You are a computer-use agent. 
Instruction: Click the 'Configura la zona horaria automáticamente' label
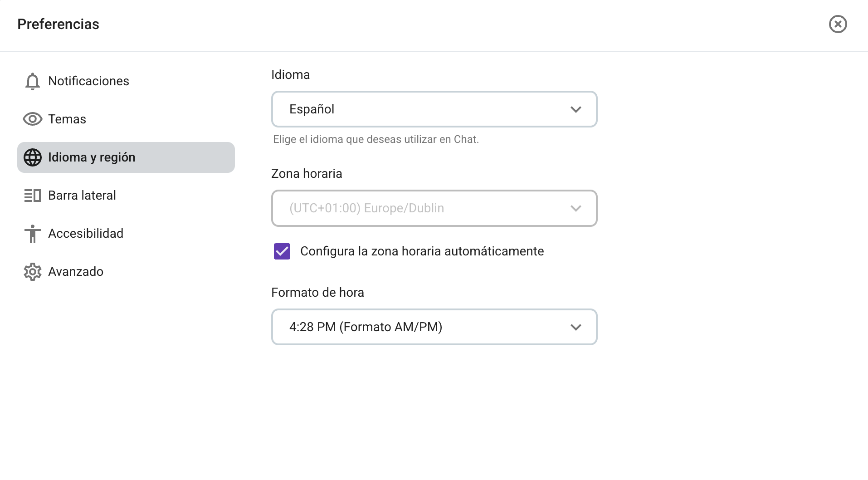pos(422,251)
